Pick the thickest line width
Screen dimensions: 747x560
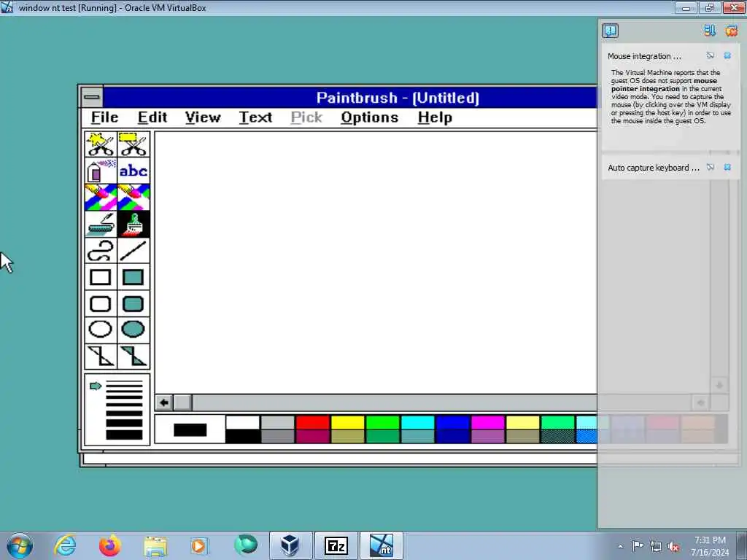point(124,435)
